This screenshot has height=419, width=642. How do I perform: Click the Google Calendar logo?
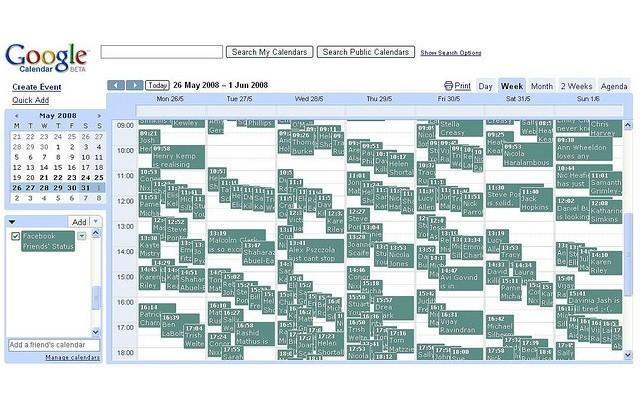pos(46,59)
